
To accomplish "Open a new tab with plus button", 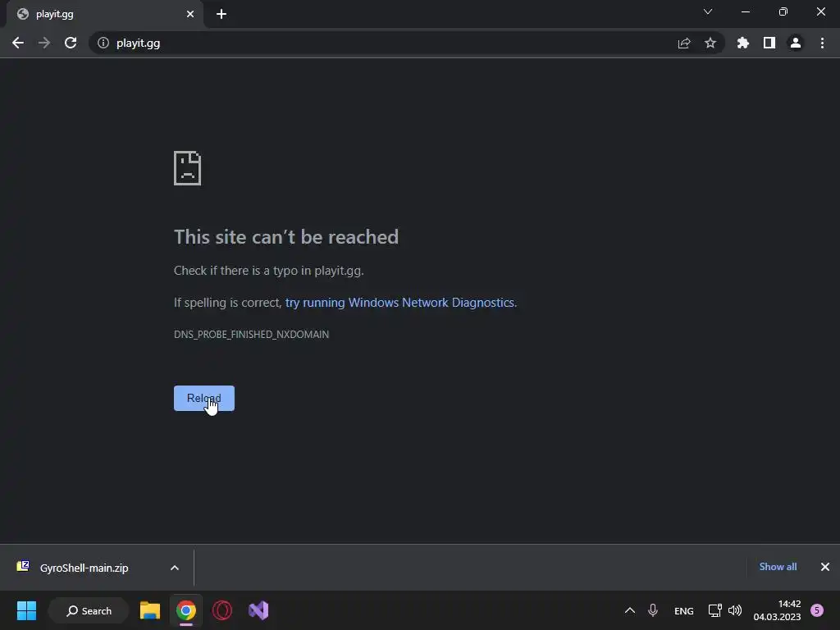I will (x=221, y=15).
